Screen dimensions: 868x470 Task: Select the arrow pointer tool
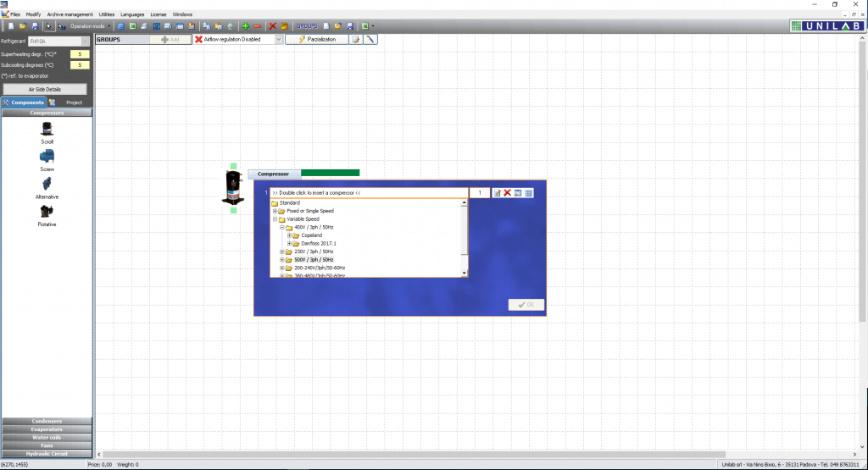48,26
